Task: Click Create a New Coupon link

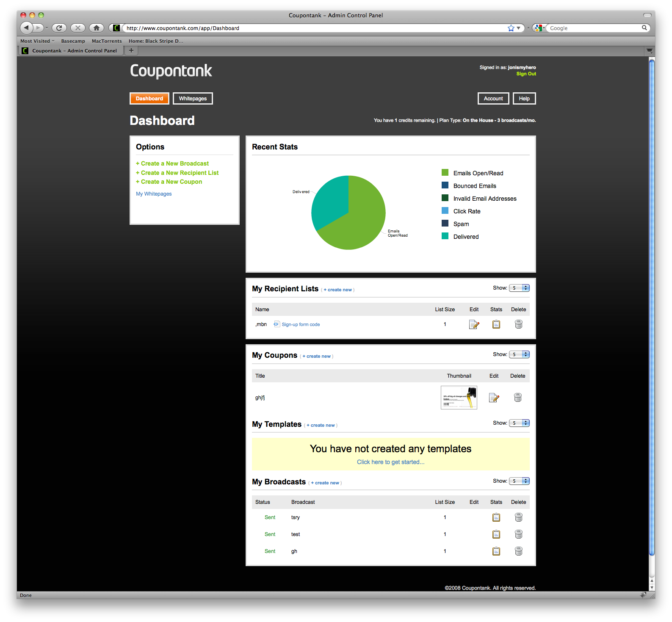Action: (x=169, y=182)
